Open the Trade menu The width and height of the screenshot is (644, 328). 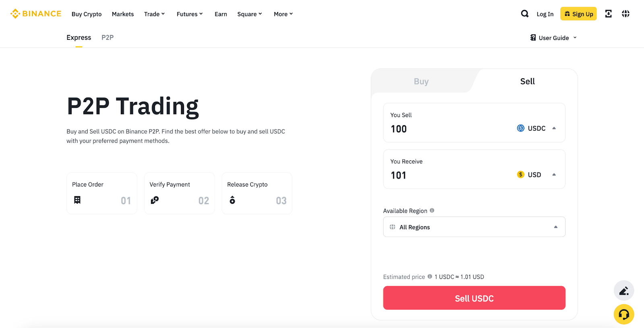(154, 14)
